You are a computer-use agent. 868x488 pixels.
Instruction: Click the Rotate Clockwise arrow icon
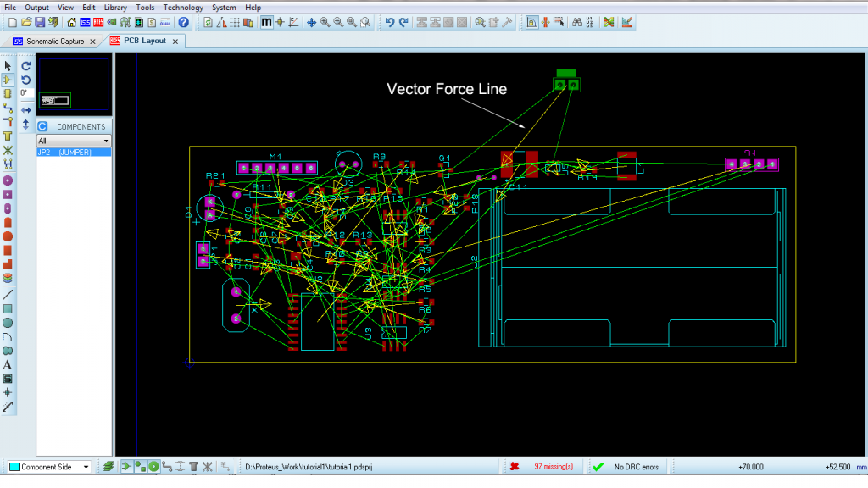(x=26, y=66)
